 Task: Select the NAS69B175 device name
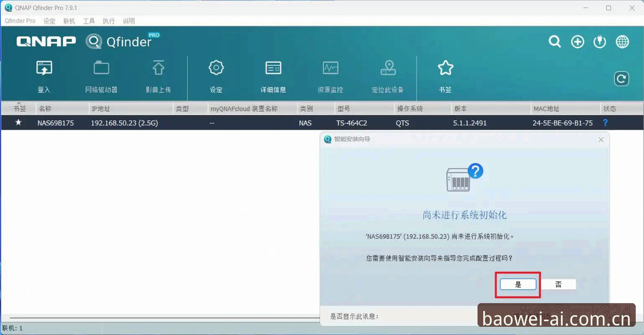[x=55, y=123]
